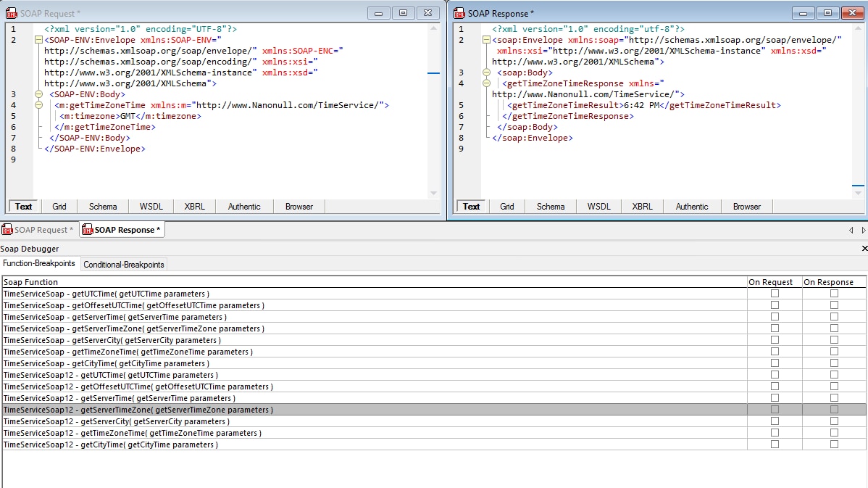The width and height of the screenshot is (868, 488).
Task: Enable On Response for TimeServiceSoap getServerCity
Action: (834, 340)
